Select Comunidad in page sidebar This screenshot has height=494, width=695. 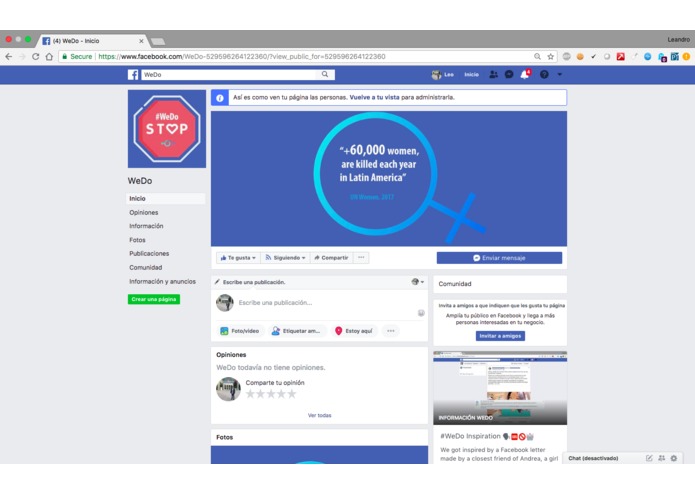click(x=145, y=268)
